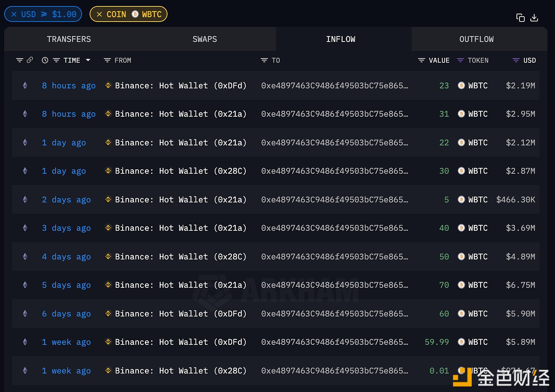Open the chain filter beside the link icon
Screen dimensions: 555x392
(20, 60)
